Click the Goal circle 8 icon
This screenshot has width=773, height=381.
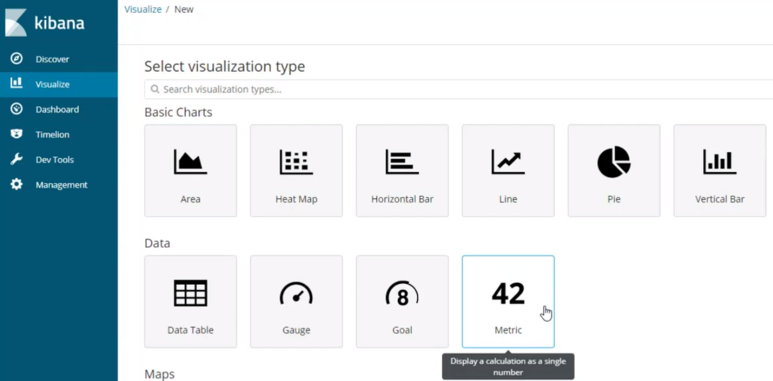402,294
